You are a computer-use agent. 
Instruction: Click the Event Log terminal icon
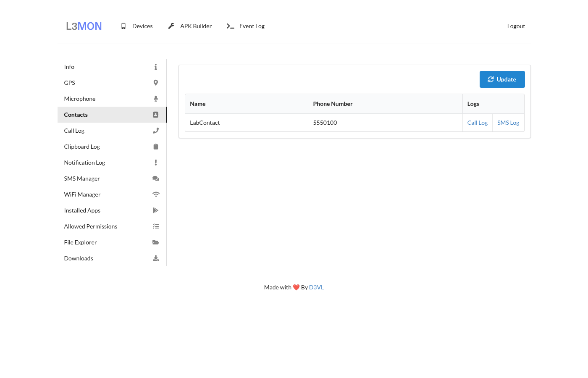click(230, 26)
